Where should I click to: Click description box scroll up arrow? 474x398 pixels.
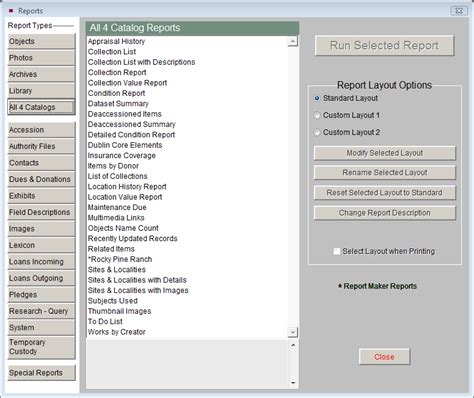click(x=293, y=345)
